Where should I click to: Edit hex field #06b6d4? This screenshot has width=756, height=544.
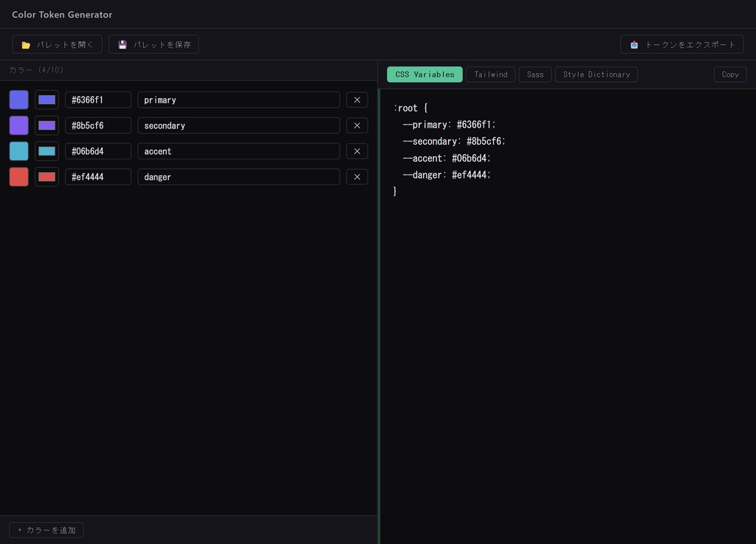[x=98, y=151]
